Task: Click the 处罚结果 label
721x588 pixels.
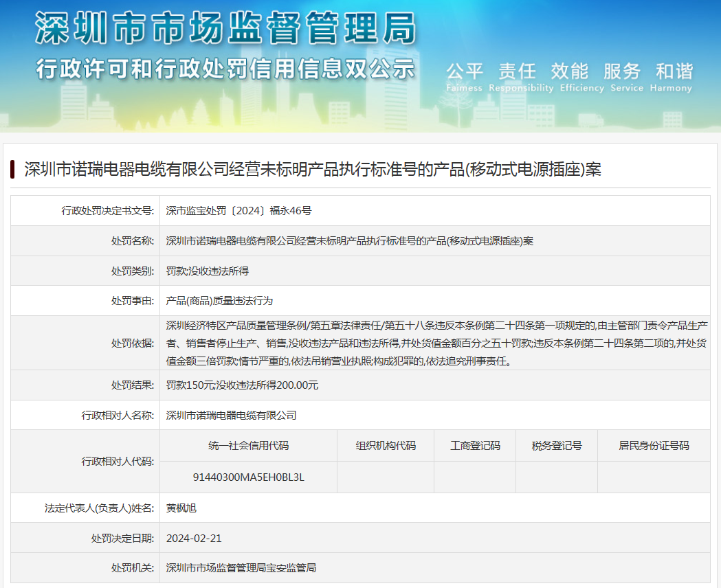Action: coord(133,385)
